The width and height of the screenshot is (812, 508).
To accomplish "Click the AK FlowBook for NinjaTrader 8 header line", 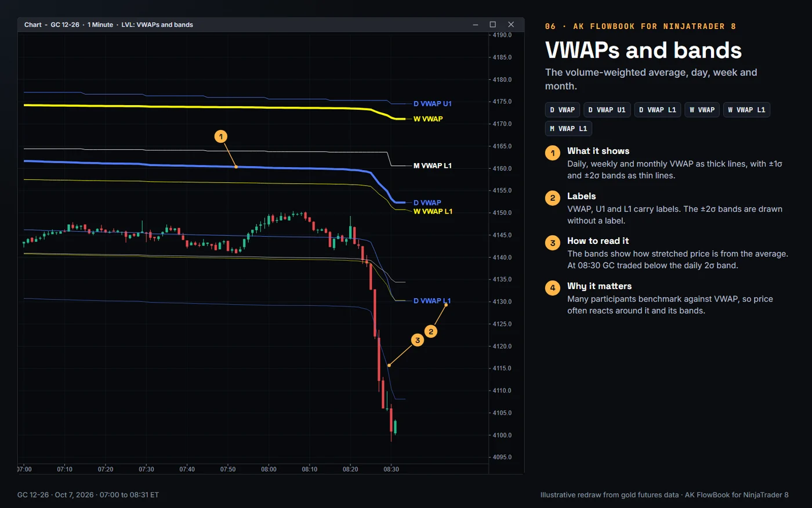I will 640,26.
